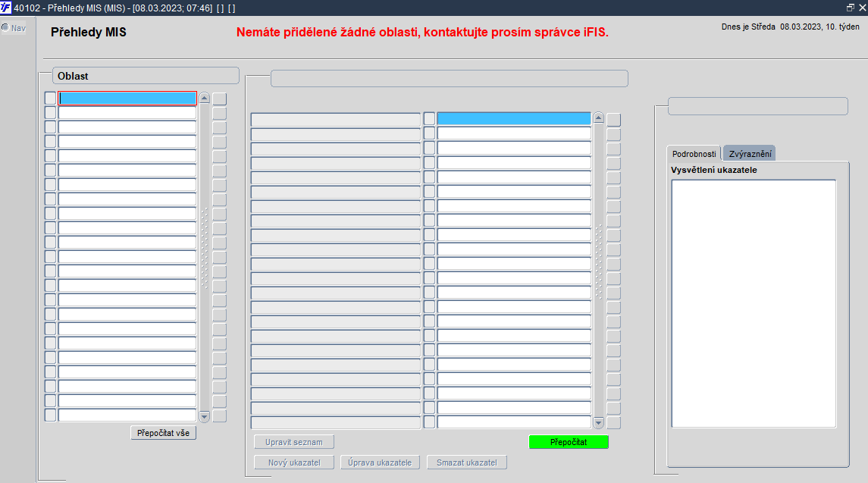
Task: Check the box beside the second Oblast row
Action: pyautogui.click(x=50, y=112)
